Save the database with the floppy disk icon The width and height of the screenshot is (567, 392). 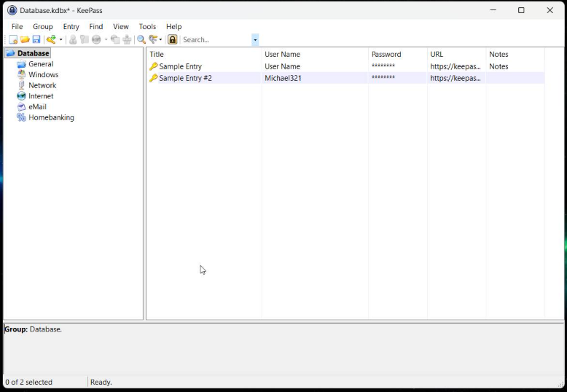click(x=36, y=39)
